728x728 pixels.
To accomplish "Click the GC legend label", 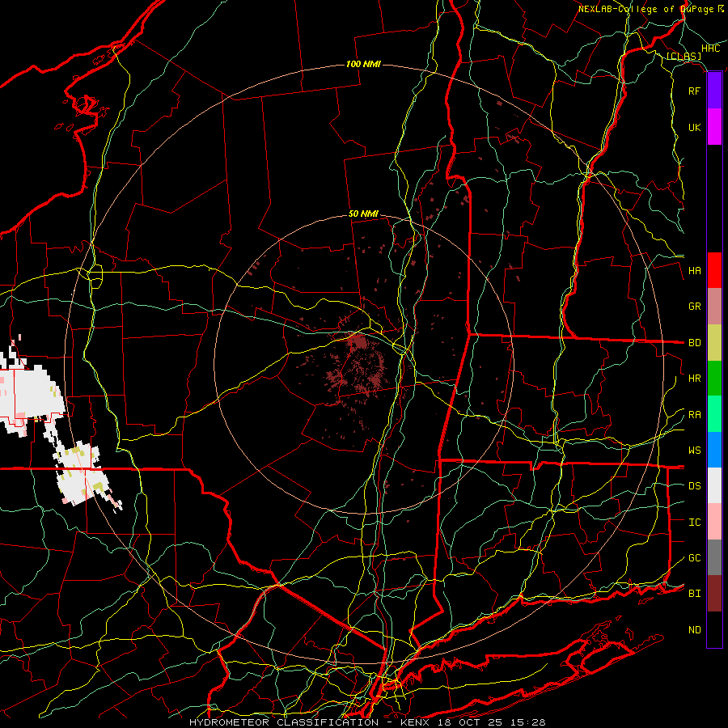I will click(x=694, y=558).
